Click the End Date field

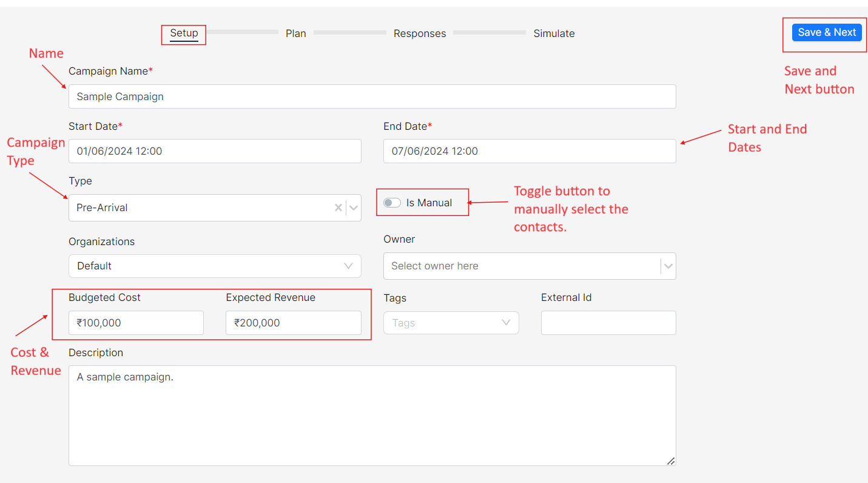coord(530,151)
